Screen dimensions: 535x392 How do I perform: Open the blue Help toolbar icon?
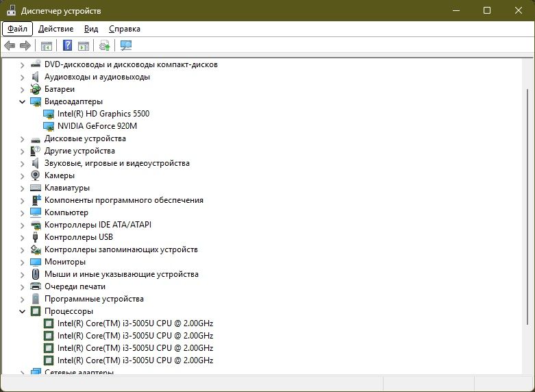pos(68,45)
